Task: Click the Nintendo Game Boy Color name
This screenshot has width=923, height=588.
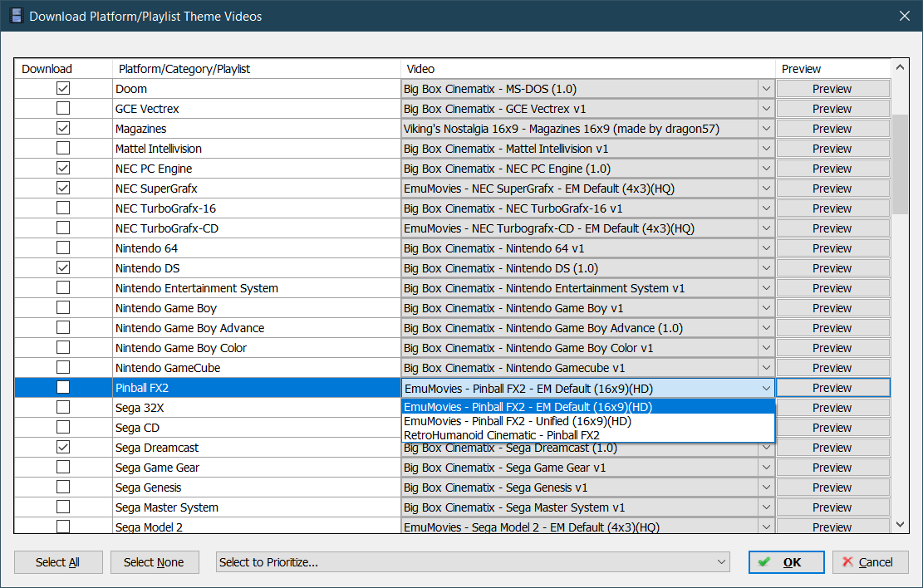Action: 181,348
